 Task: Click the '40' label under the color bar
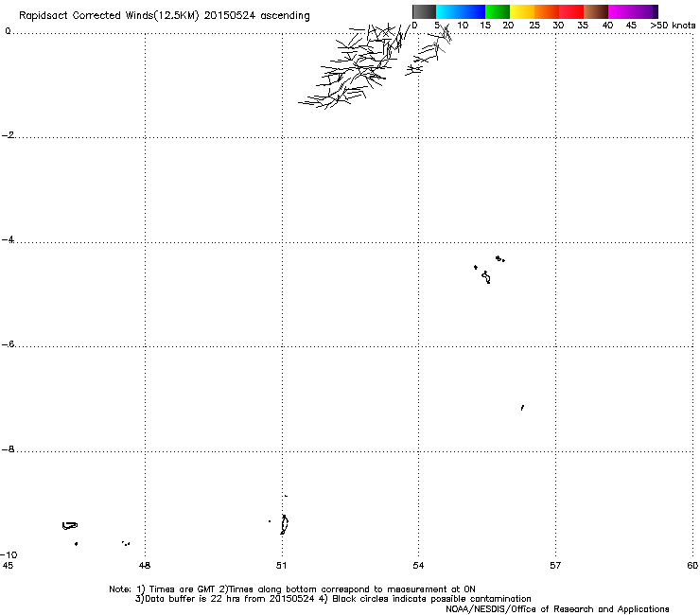coord(607,26)
